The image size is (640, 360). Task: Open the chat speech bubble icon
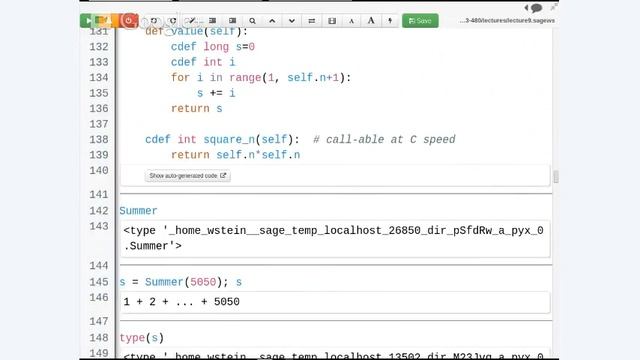[x=536, y=7]
